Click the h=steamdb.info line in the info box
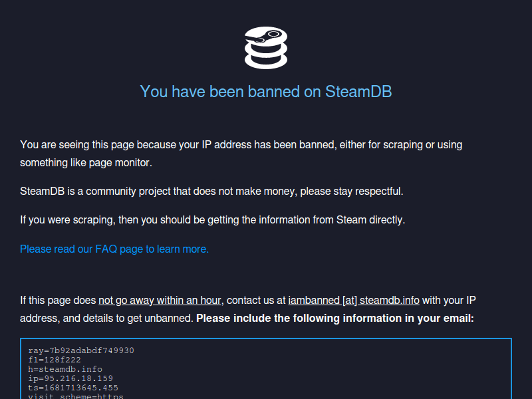This screenshot has width=532, height=399. pos(65,369)
